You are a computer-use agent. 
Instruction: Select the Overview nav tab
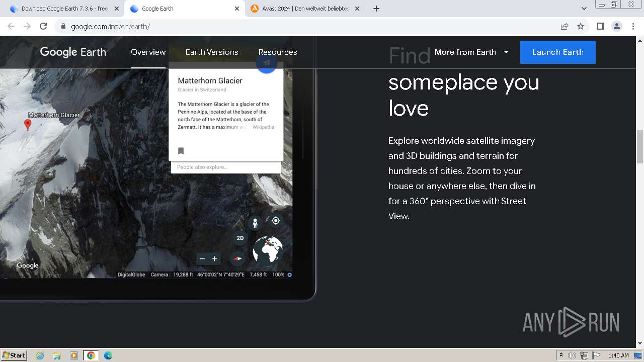coord(148,52)
